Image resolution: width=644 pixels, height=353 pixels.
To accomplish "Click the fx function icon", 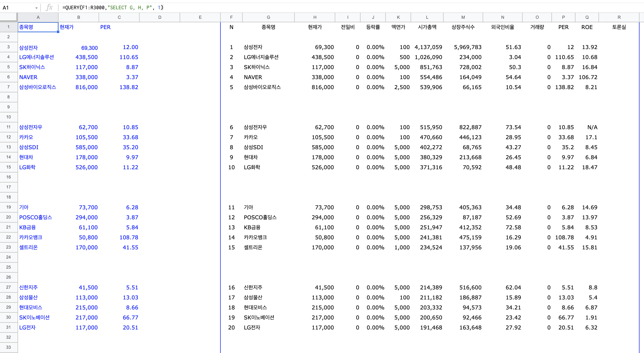I will pos(49,8).
